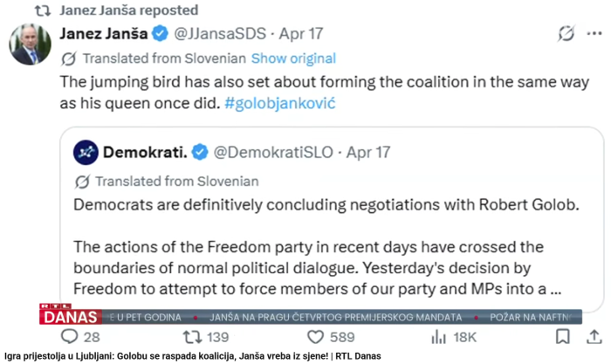The width and height of the screenshot is (611, 364).
Task: Open the @JJansaSDS profile handle
Action: coord(218,34)
